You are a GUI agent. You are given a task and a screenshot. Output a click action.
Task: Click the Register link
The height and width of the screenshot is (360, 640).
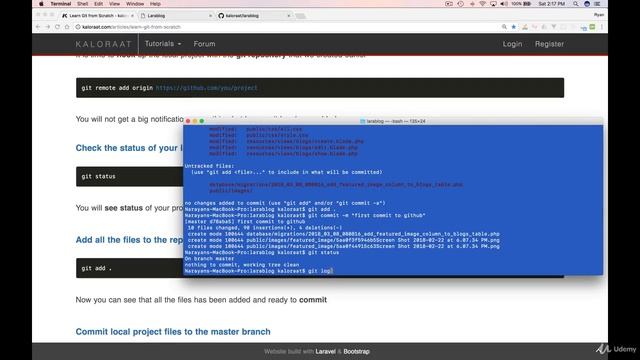point(549,44)
